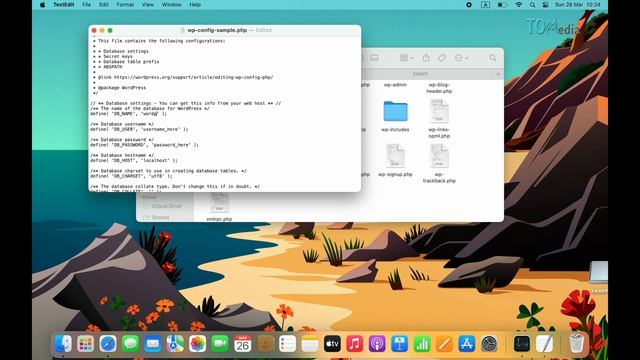
Task: Open the Wi-Fi status menu
Action: (x=518, y=4)
